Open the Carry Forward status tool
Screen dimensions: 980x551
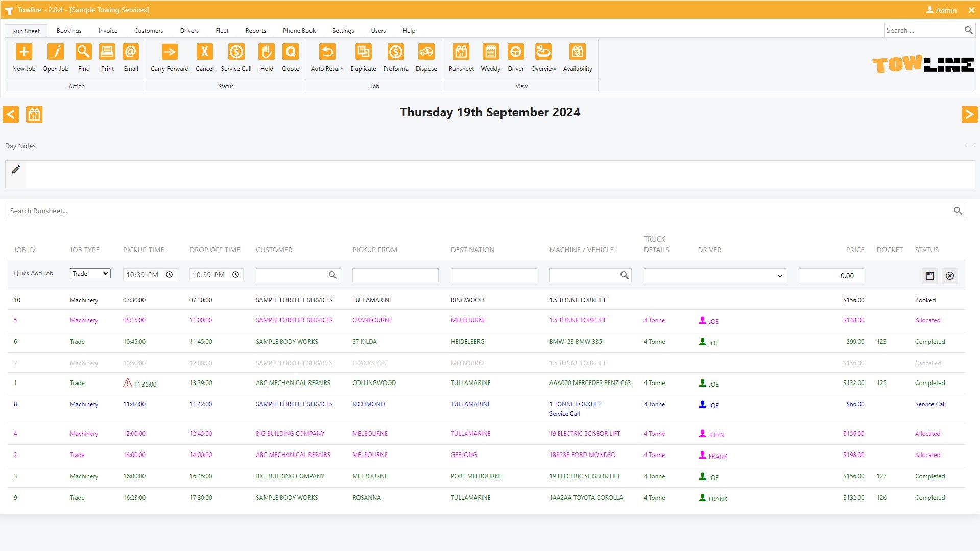point(169,52)
